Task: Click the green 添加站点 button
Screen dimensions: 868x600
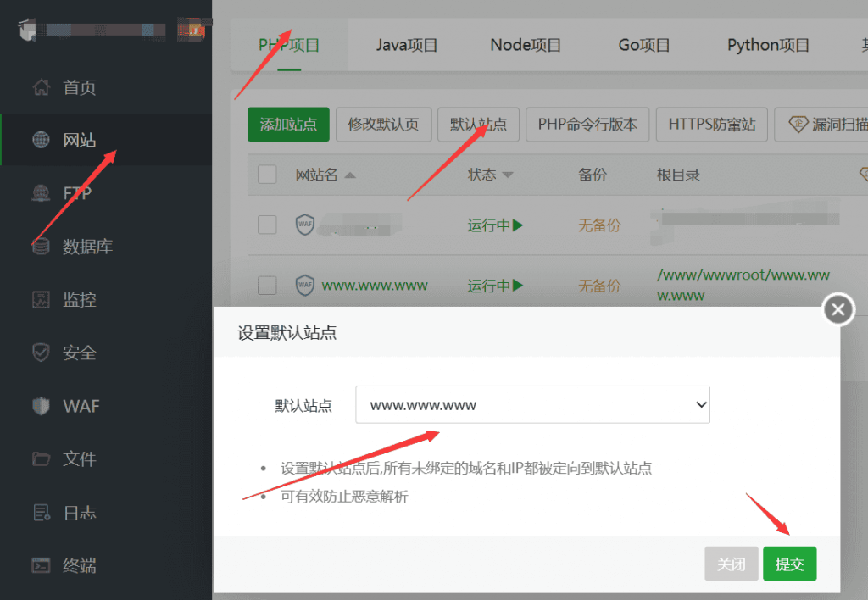Action: (288, 125)
